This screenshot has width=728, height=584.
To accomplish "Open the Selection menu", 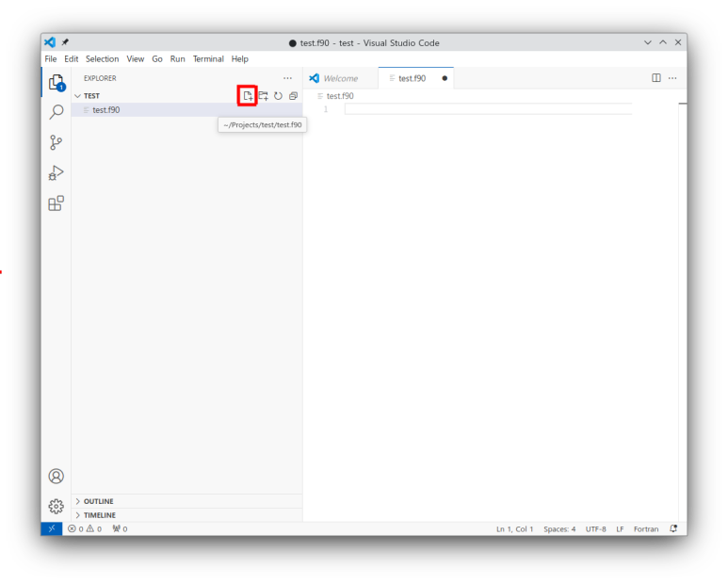I will 102,59.
